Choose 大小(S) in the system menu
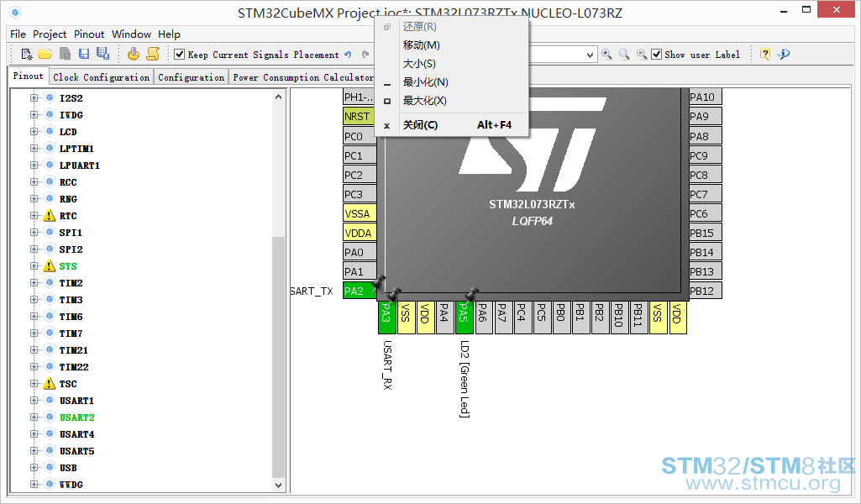The width and height of the screenshot is (861, 504). 451,64
